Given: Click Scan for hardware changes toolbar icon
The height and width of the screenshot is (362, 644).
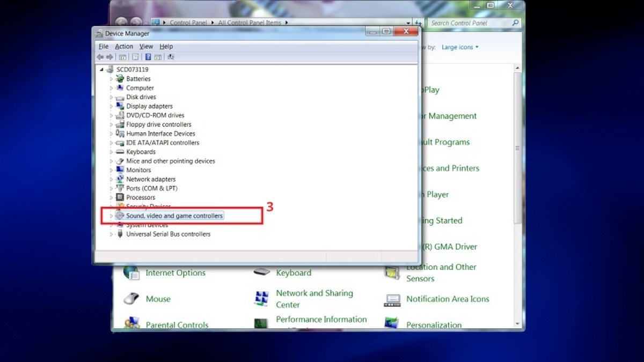Looking at the screenshot, I should [171, 57].
